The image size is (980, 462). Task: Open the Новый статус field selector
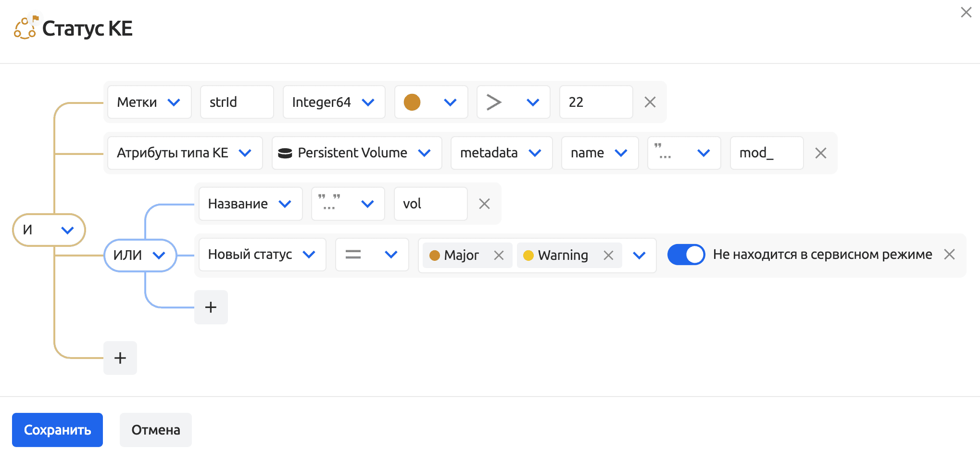pos(262,255)
